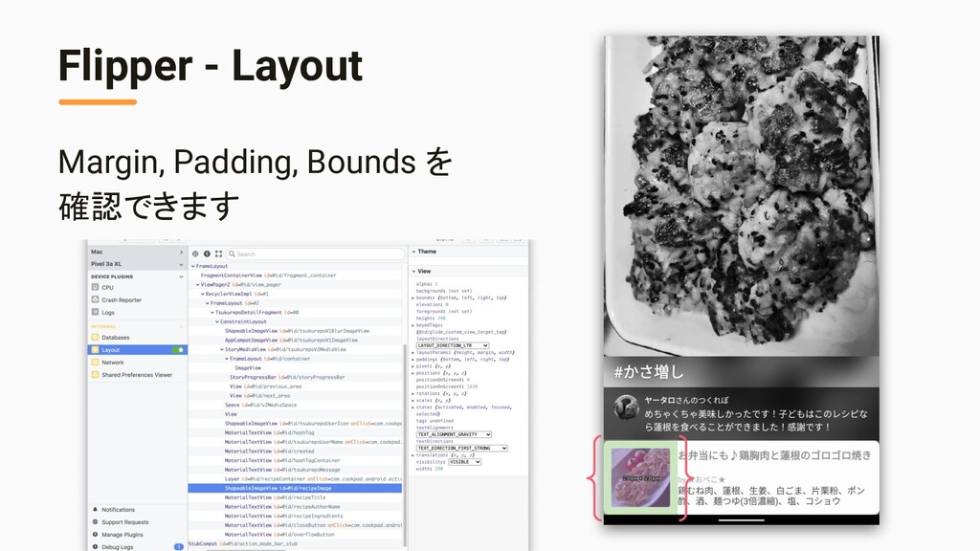Open the Manage Plugins label

[122, 535]
